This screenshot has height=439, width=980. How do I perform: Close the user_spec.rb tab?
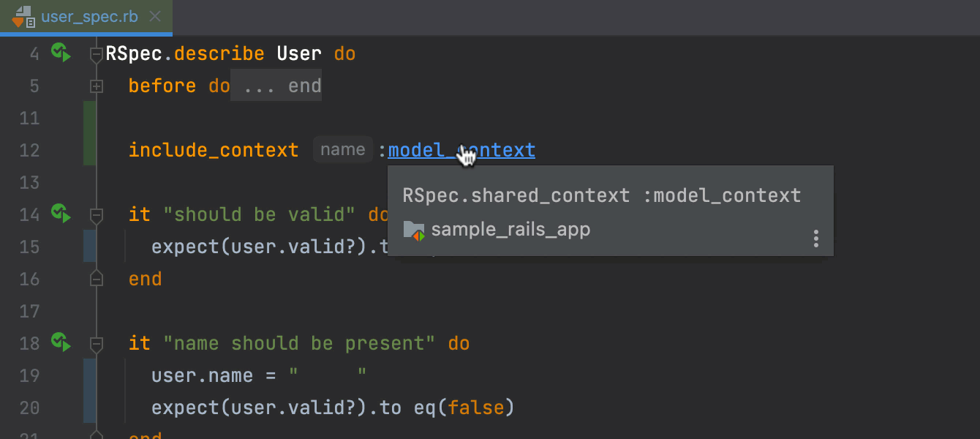(x=154, y=16)
